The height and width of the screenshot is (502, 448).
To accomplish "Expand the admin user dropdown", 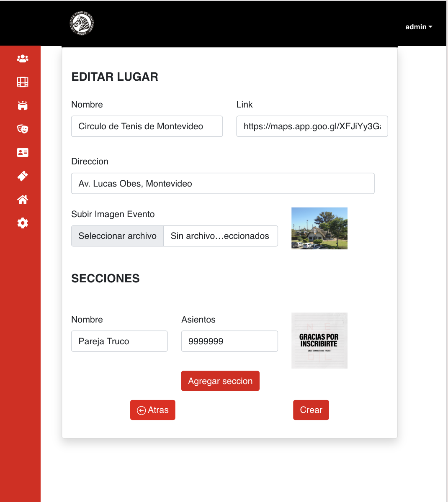I will click(418, 27).
